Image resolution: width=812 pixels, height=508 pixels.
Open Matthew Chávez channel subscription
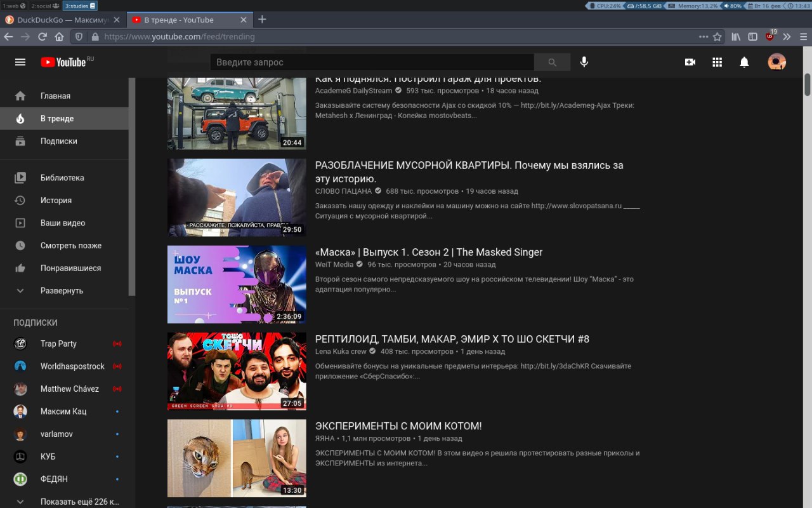(64, 389)
